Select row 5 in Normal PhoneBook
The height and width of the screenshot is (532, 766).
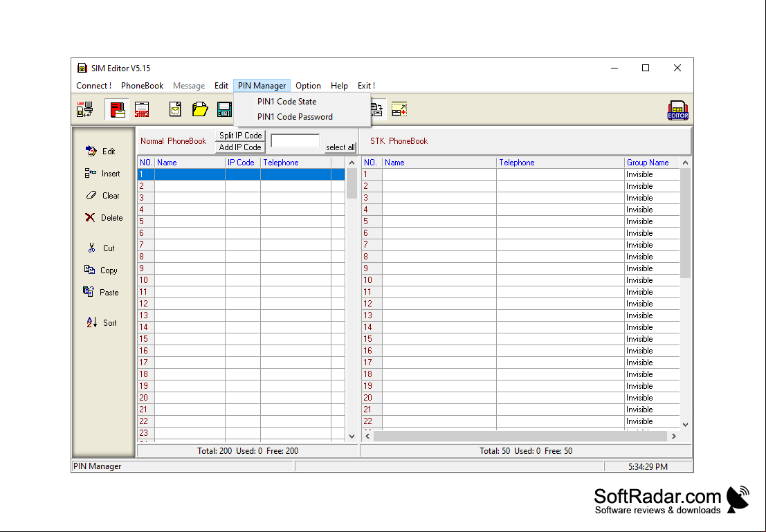point(241,221)
